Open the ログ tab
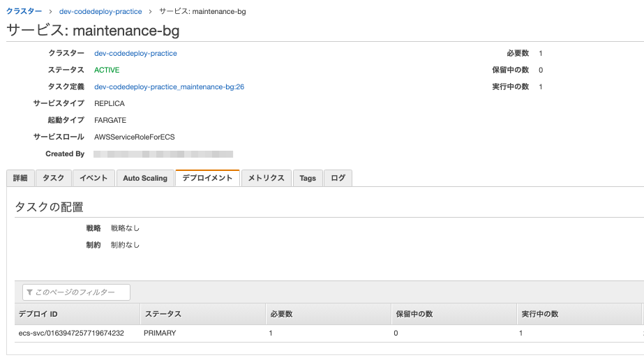Screen dimensions: 644x360 click(338, 178)
